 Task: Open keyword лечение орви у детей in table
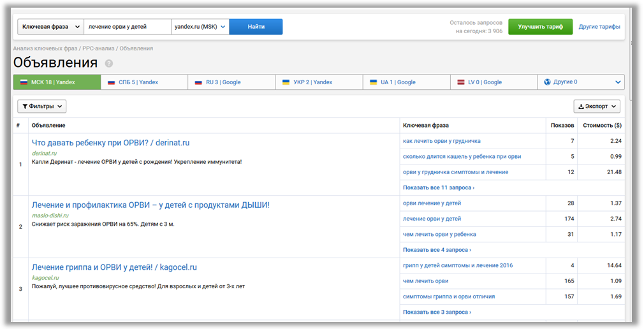(x=432, y=219)
